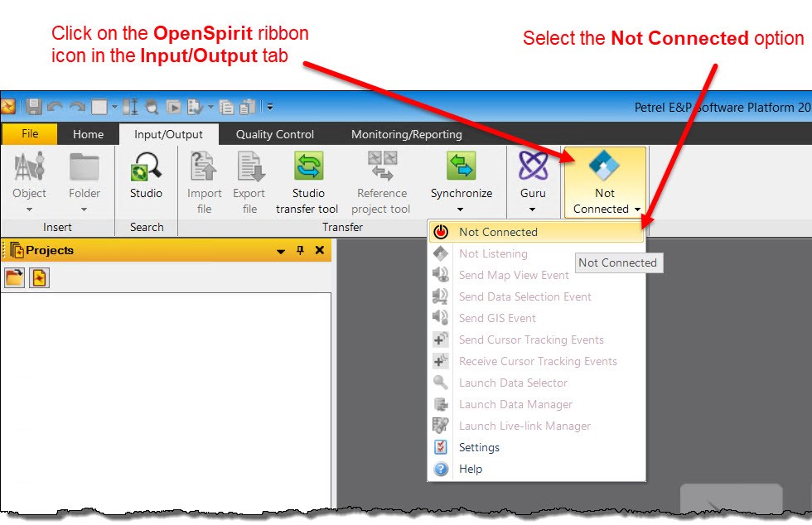The width and height of the screenshot is (812, 525).
Task: Toggle Receive Cursor Tracking Events
Action: 537,361
